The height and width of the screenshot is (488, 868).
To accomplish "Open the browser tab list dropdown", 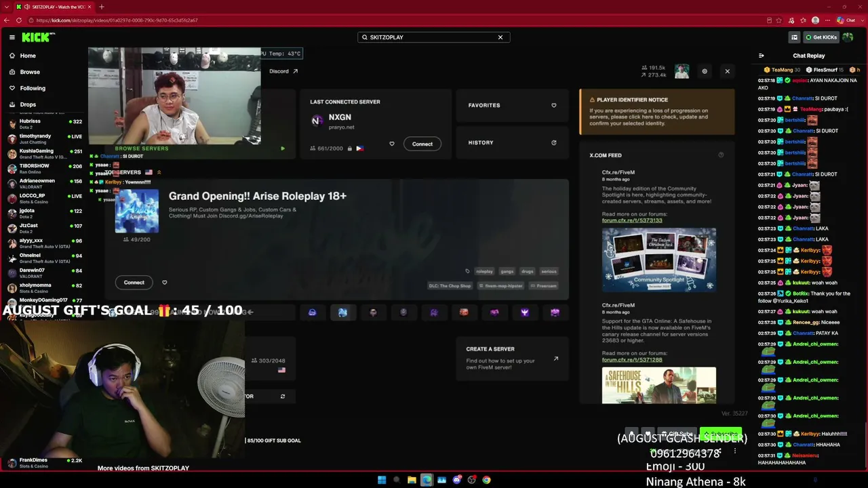I will click(6, 7).
